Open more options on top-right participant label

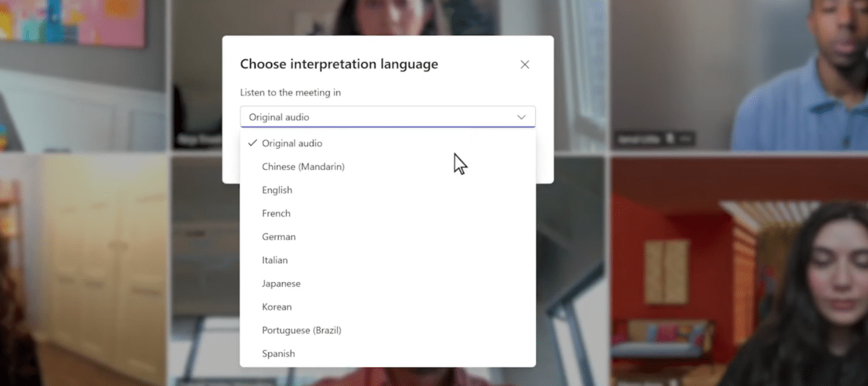[x=685, y=137]
